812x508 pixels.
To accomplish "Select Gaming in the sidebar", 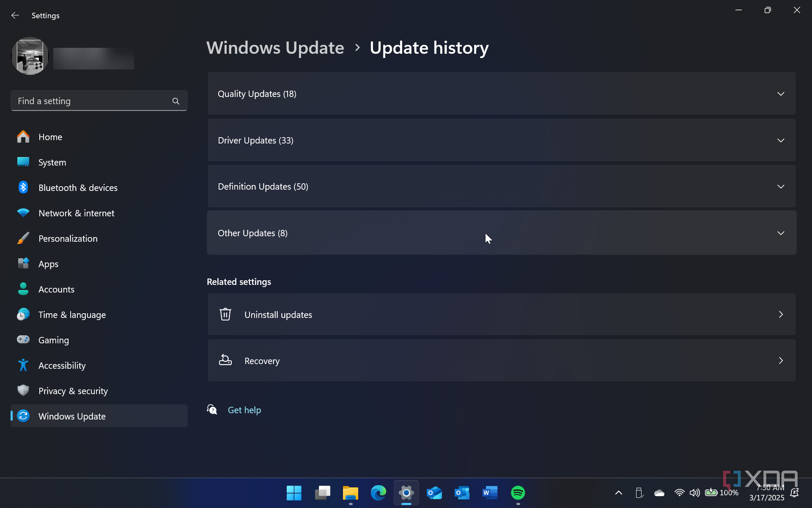I will tap(99, 340).
